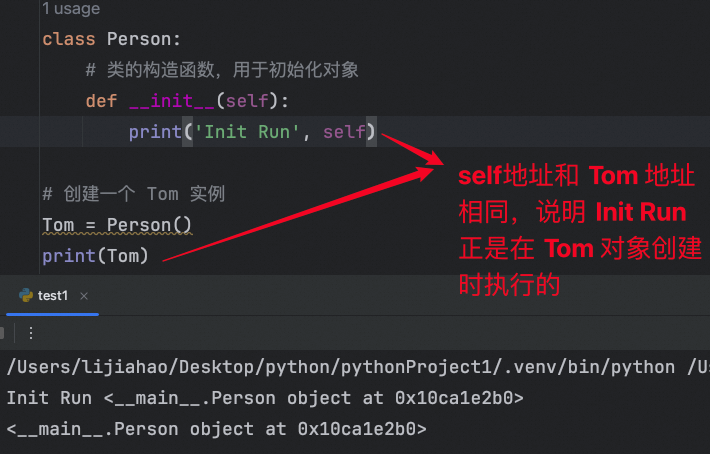The height and width of the screenshot is (454, 710).
Task: Open the python interpreter path link in console
Action: 341,367
